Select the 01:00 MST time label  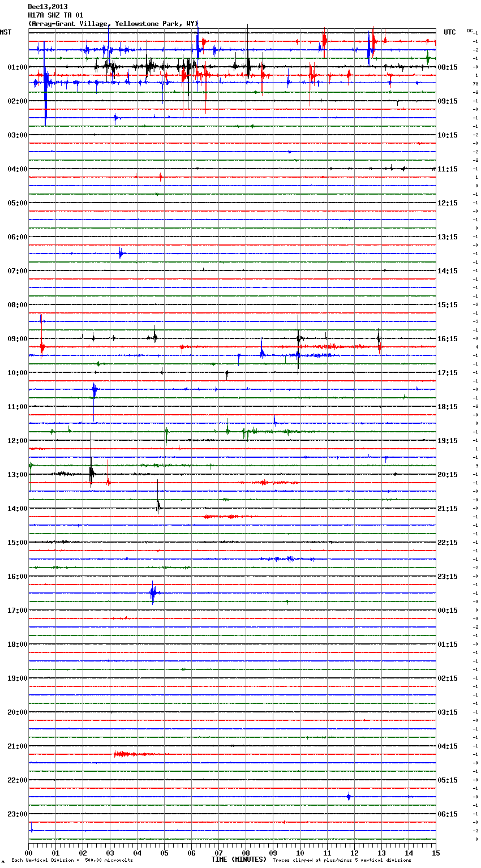(18, 67)
